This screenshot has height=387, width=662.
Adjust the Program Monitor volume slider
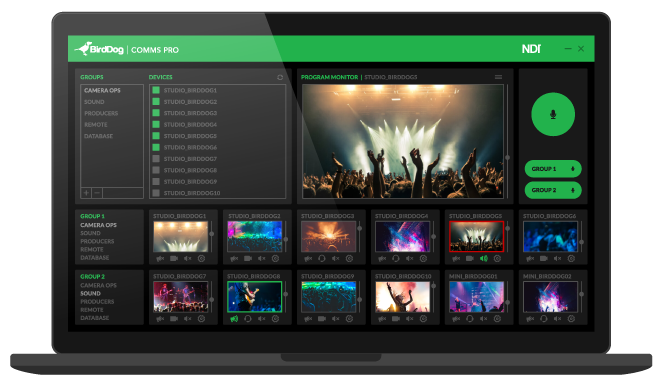507,157
